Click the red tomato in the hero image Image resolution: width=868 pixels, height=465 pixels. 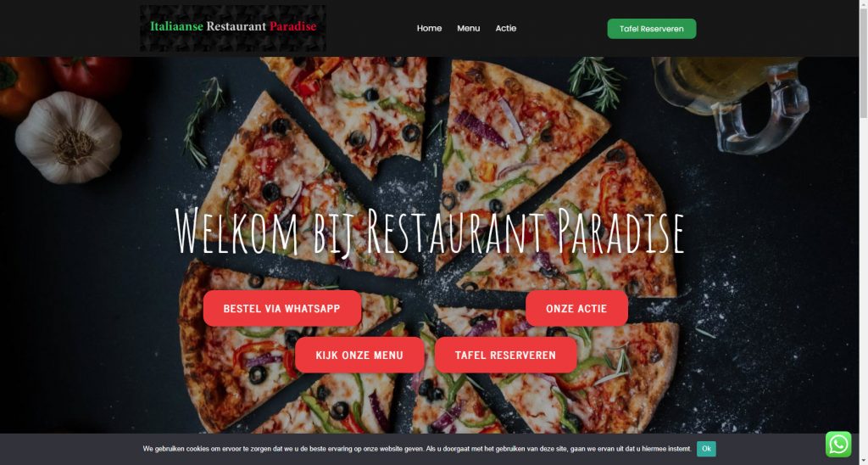pos(88,76)
